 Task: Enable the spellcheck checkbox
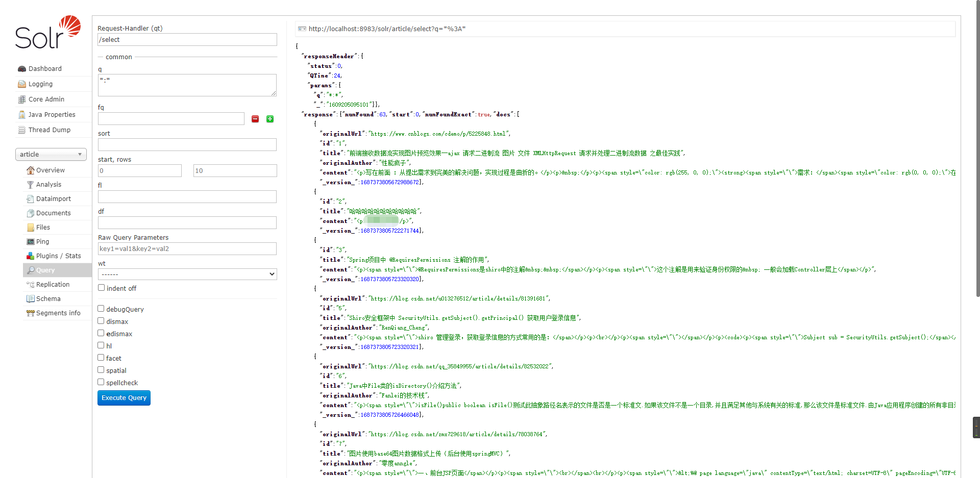click(101, 382)
